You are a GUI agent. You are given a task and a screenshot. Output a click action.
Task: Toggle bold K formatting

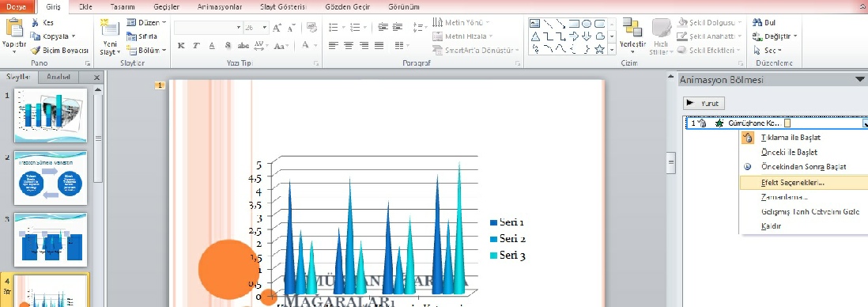click(x=181, y=45)
